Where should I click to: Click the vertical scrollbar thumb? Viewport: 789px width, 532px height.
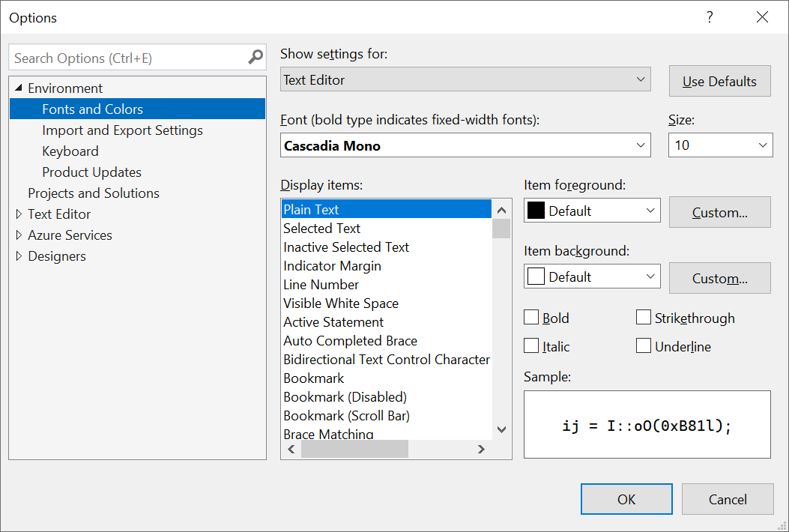(501, 229)
